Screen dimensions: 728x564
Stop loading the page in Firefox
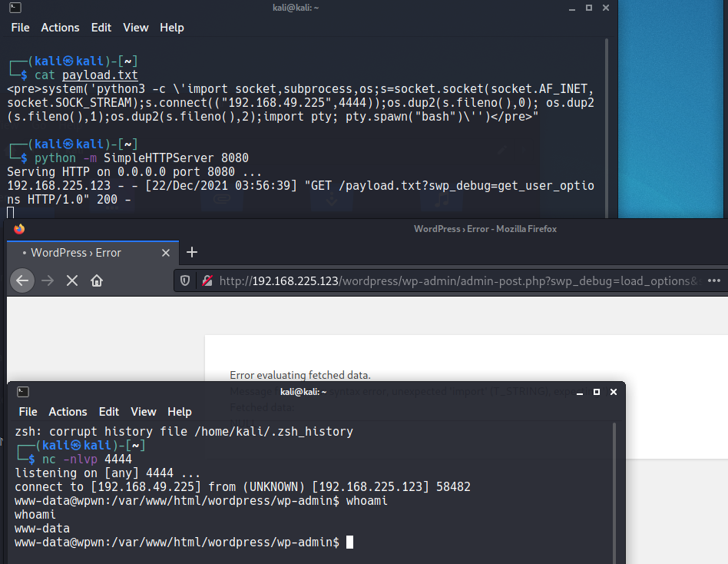tap(72, 280)
